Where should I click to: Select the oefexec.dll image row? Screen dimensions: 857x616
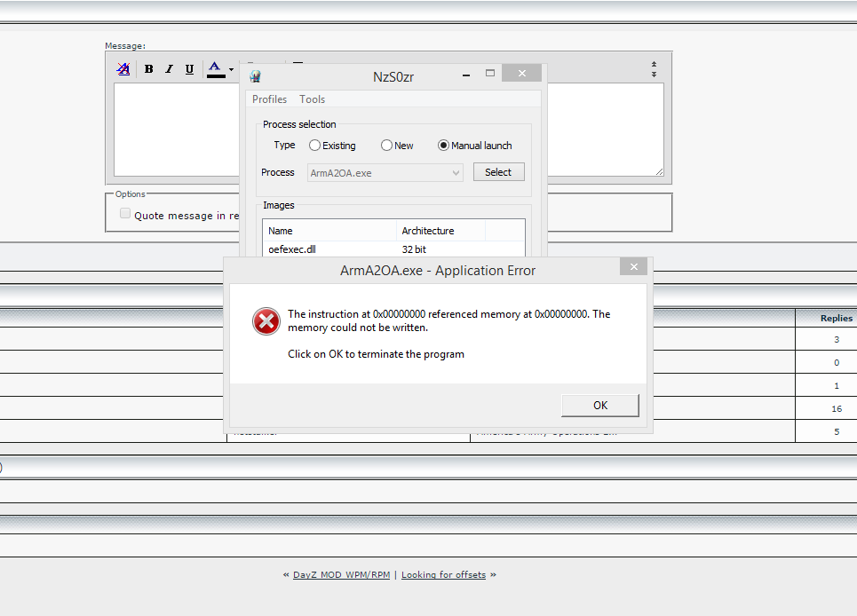point(393,249)
